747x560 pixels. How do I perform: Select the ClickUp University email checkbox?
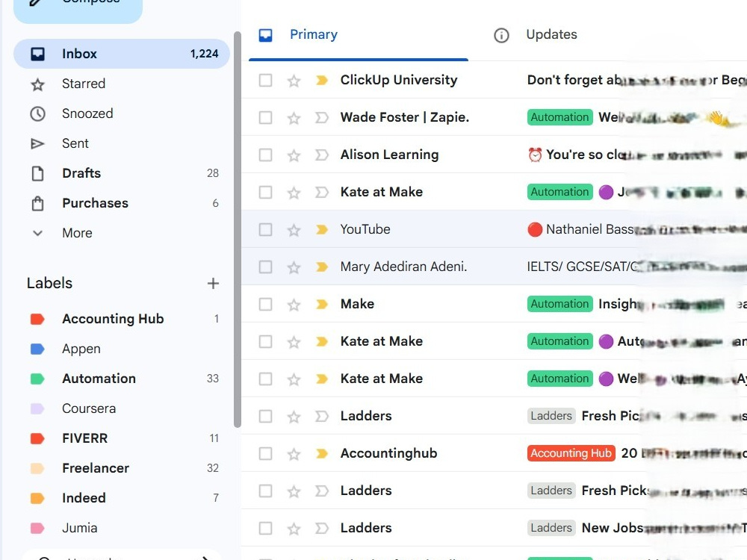(265, 81)
